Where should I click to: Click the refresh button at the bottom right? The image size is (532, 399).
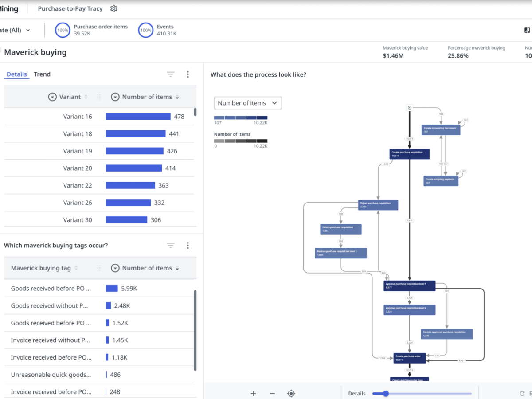coord(523,393)
